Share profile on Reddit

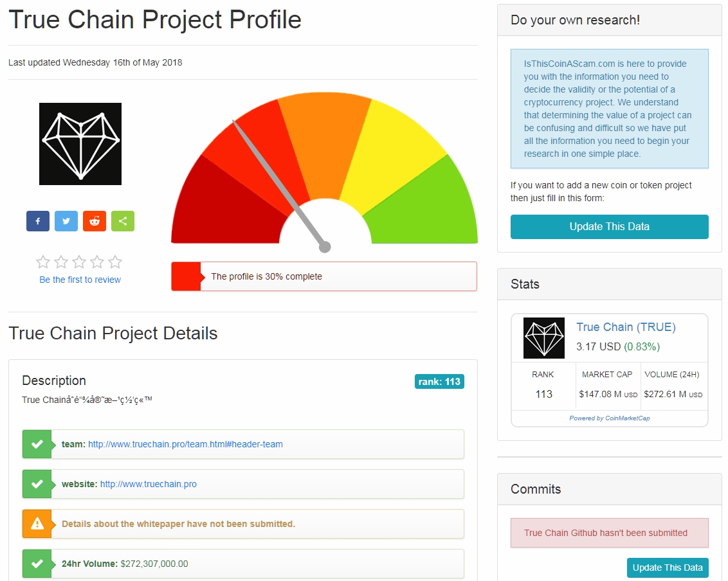click(95, 221)
